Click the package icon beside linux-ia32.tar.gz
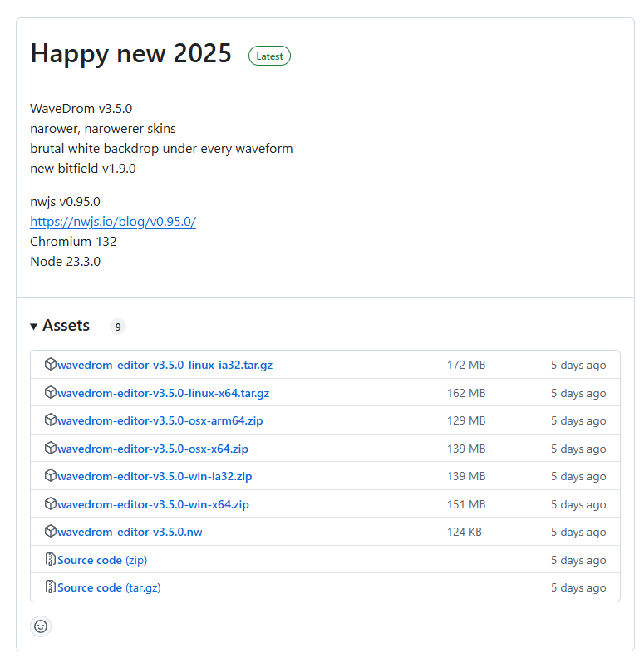644x658 pixels. [51, 364]
